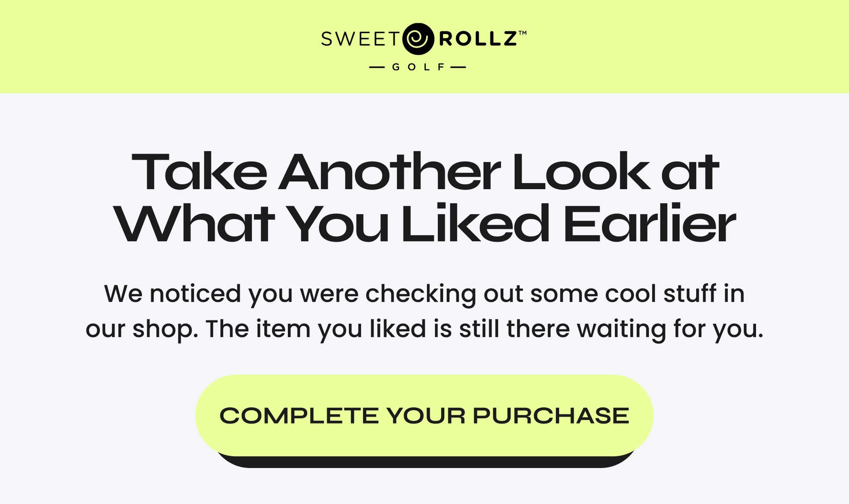Image resolution: width=849 pixels, height=504 pixels.
Task: Click the dash left of GOLF
Action: point(377,67)
